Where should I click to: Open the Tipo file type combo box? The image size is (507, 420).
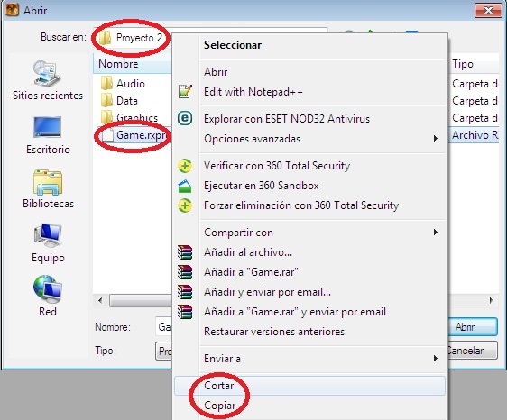point(163,351)
